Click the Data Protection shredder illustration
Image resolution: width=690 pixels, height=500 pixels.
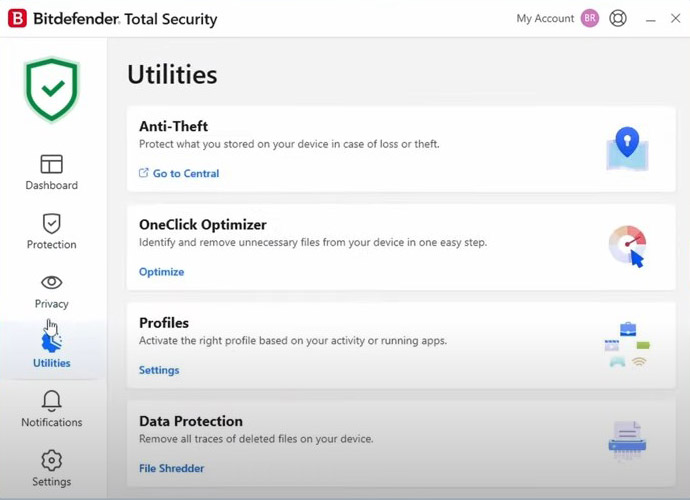click(x=627, y=441)
